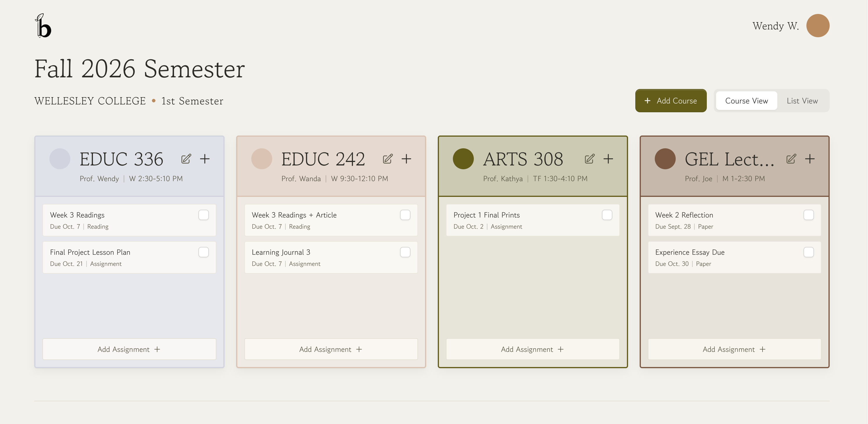Mark Final Project Lesson Plan complete
This screenshot has height=424, width=868.
click(x=204, y=252)
